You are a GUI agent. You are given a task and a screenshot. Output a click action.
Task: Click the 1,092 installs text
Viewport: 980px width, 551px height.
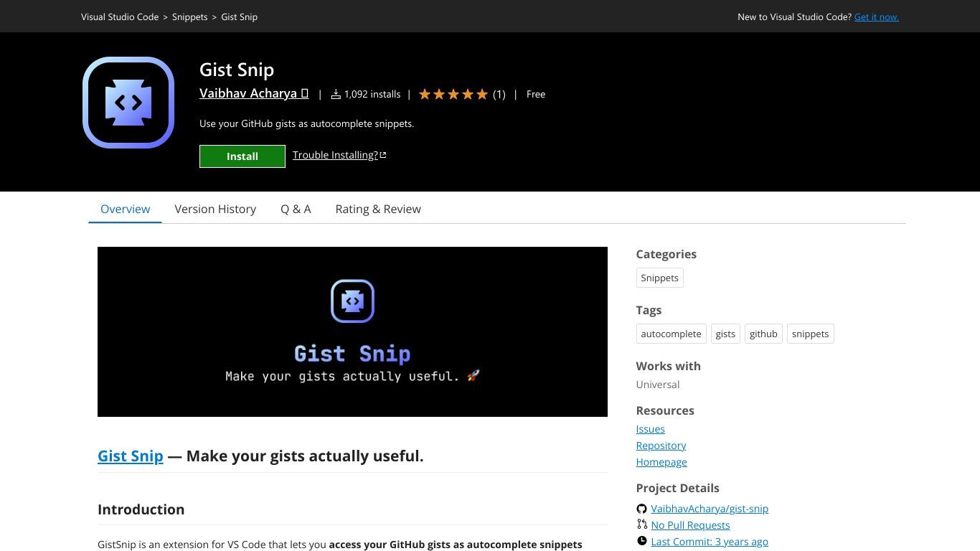click(x=372, y=94)
